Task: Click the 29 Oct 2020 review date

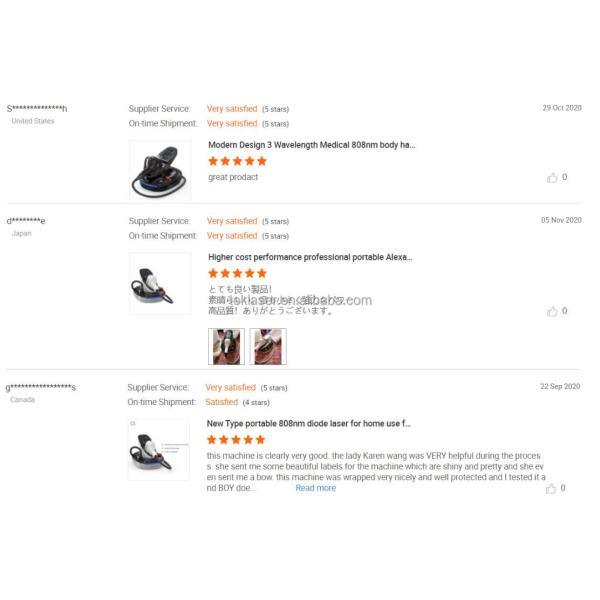Action: pyautogui.click(x=562, y=108)
